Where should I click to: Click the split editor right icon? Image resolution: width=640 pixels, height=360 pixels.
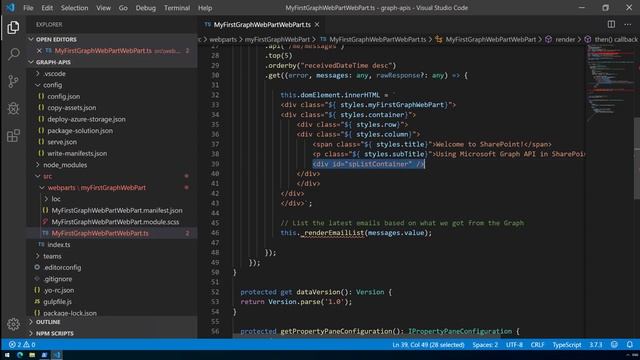[611, 24]
